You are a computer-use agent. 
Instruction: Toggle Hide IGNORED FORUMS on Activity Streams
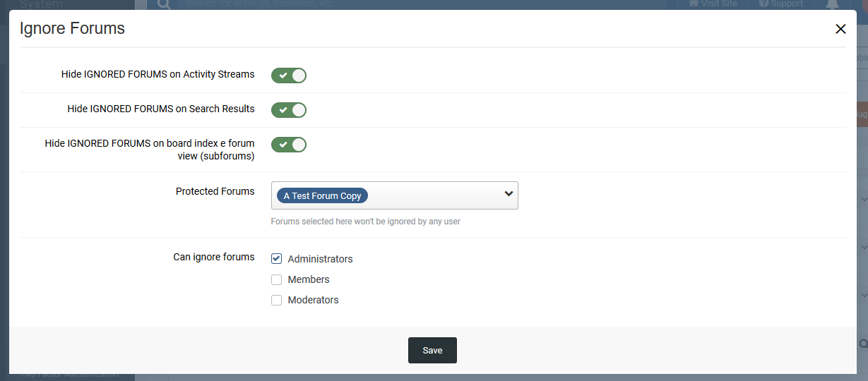point(289,75)
